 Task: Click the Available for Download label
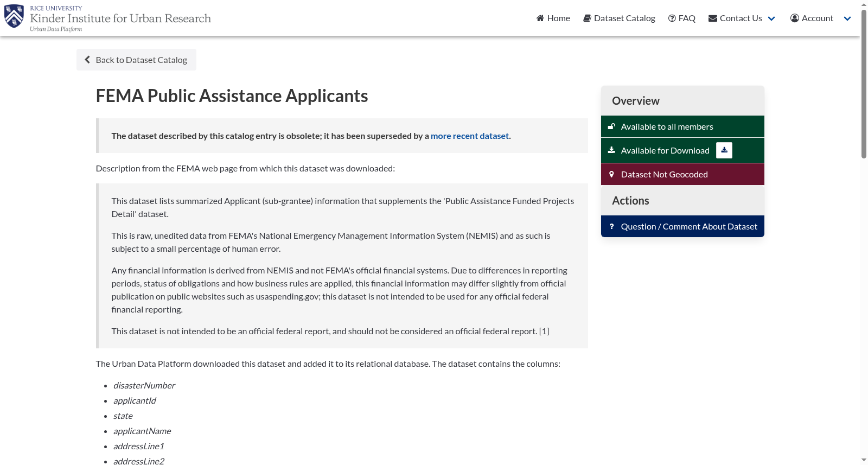665,150
